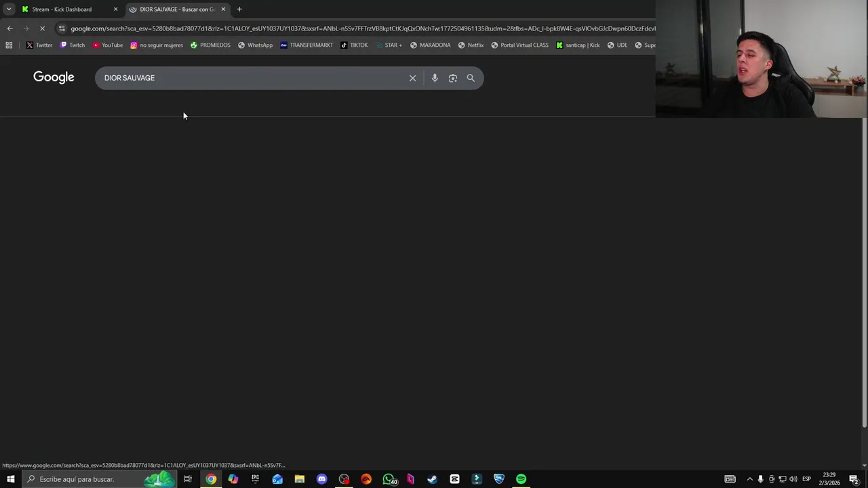The width and height of the screenshot is (868, 488).
Task: Open the notification center icon
Action: pos(854,479)
